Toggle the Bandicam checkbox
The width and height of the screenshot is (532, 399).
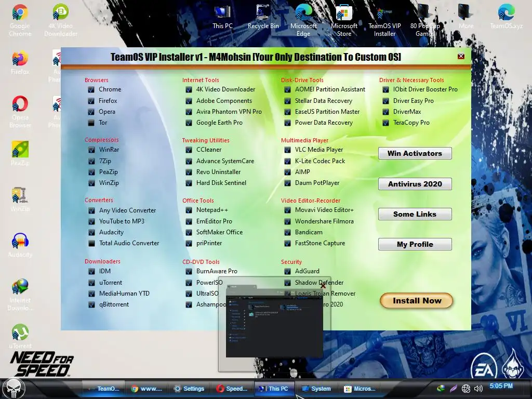tap(287, 232)
